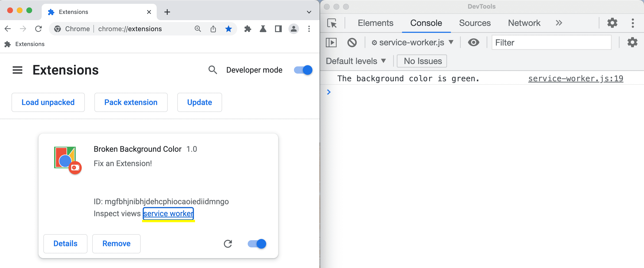Toggle Developer mode on/off

(x=302, y=70)
